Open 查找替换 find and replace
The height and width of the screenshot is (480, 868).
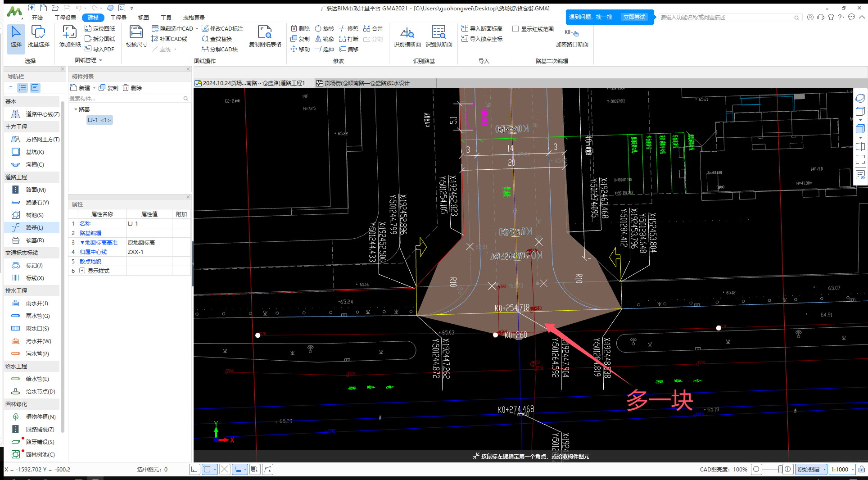point(217,39)
